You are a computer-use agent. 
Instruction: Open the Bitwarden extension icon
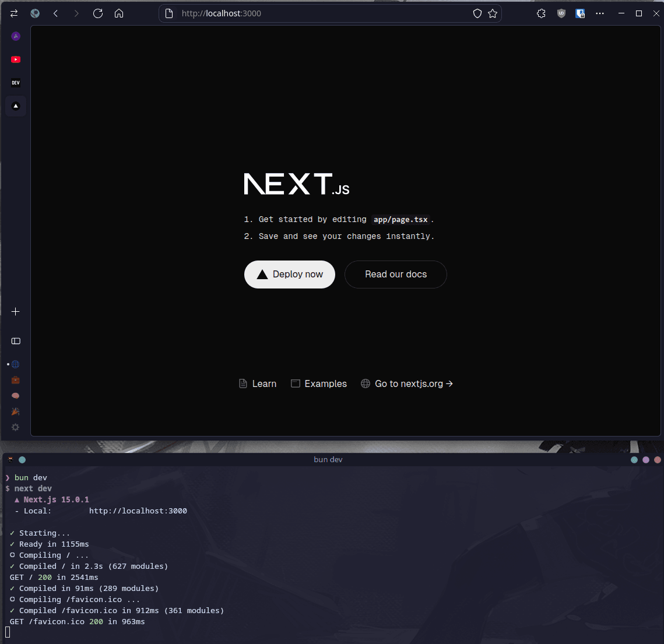(x=580, y=13)
